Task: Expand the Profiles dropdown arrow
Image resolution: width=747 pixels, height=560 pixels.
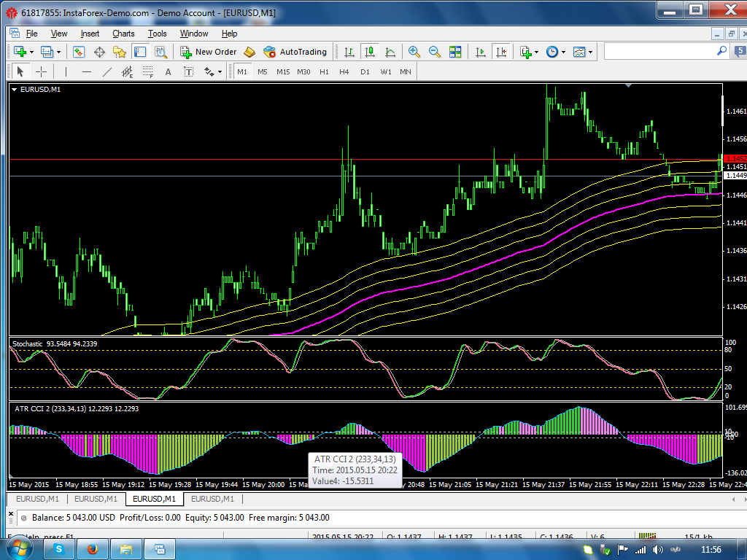Action: [x=58, y=52]
